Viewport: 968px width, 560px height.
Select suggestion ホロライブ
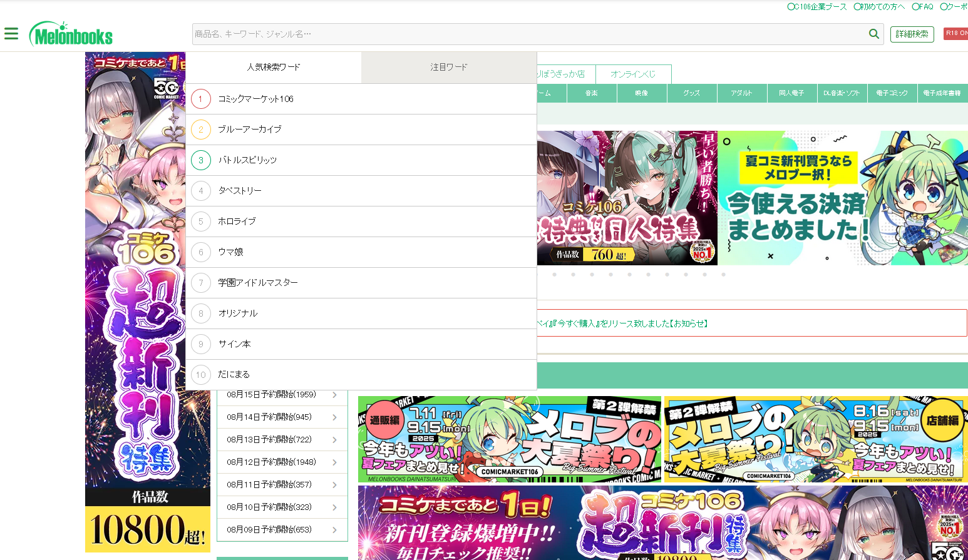coord(361,221)
